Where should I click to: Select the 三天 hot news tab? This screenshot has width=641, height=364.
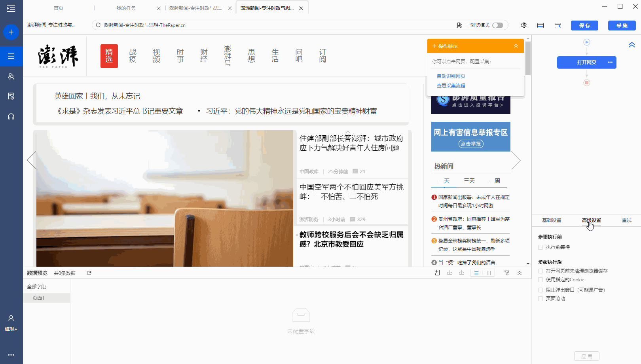469,181
